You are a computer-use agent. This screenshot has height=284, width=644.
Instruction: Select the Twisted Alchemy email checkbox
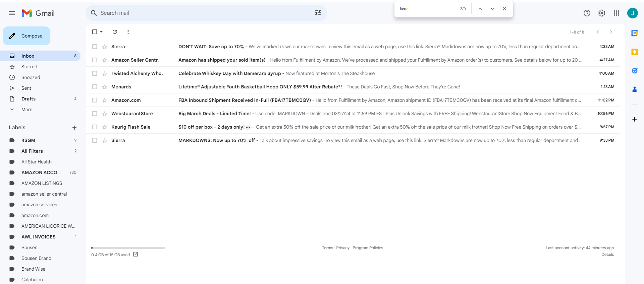[95, 73]
